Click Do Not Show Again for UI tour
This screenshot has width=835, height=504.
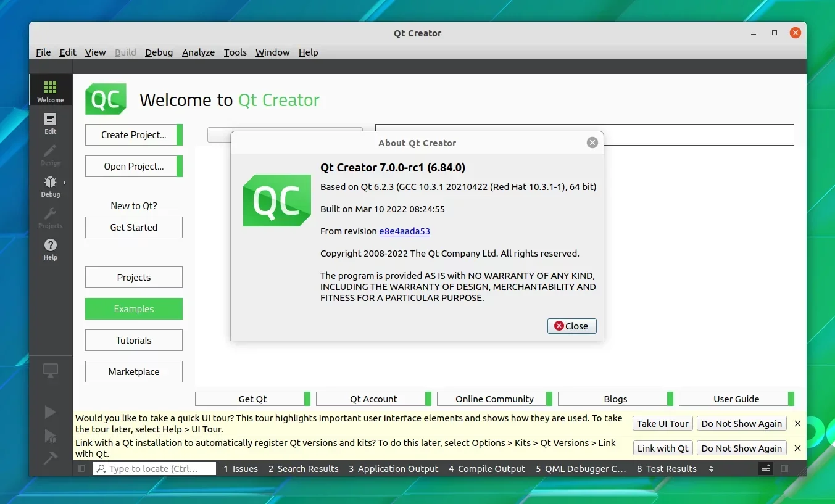pos(741,424)
